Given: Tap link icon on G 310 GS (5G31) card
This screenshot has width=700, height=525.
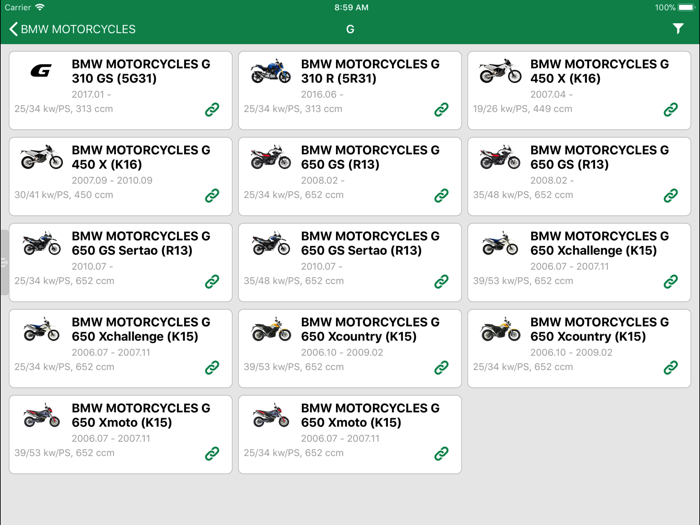Looking at the screenshot, I should [212, 109].
